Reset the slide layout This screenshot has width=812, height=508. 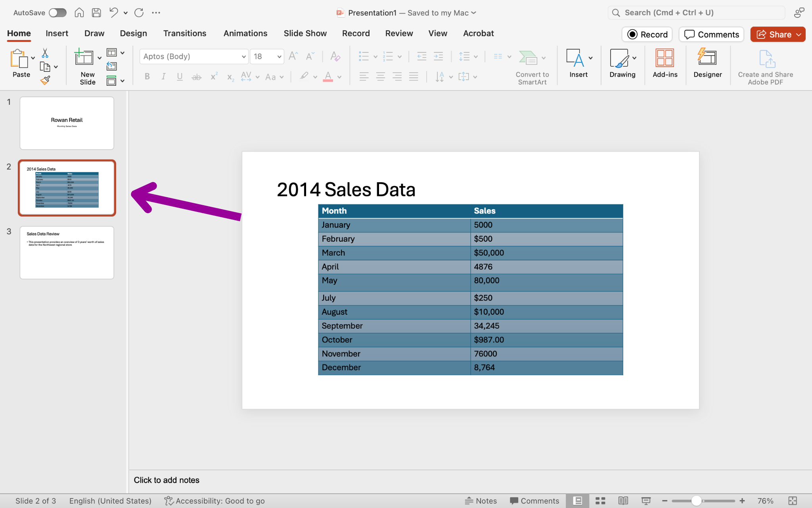tap(111, 66)
